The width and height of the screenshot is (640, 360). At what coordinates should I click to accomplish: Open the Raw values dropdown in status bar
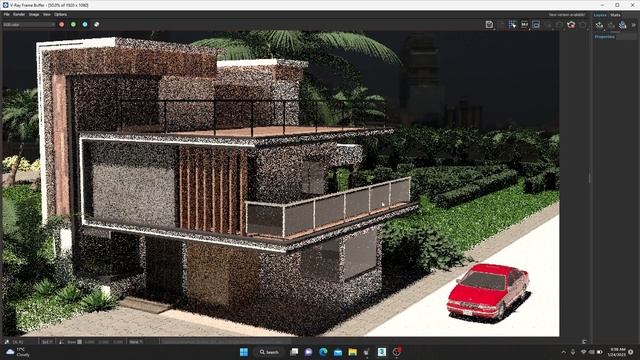pyautogui.click(x=73, y=342)
